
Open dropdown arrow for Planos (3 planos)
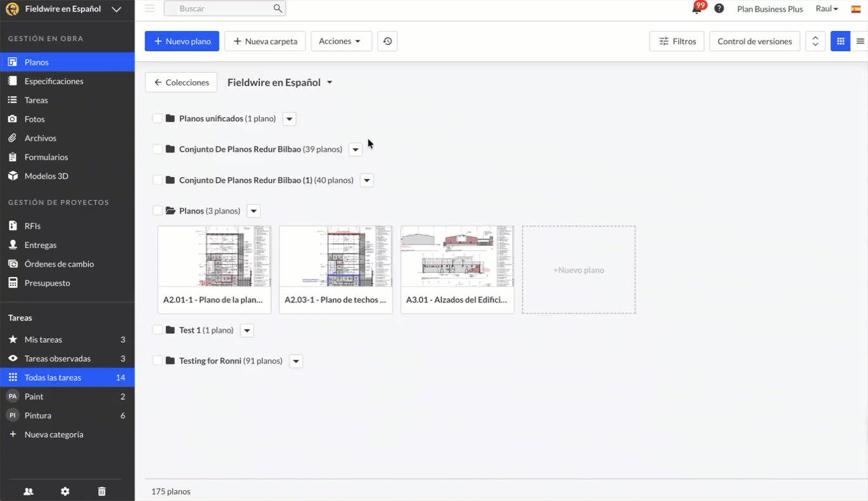point(254,211)
